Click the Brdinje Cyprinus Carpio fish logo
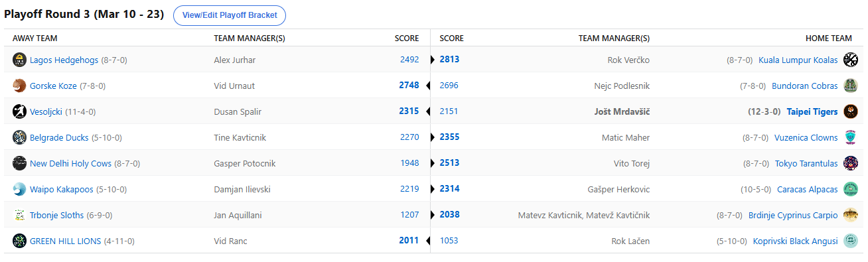 click(851, 215)
